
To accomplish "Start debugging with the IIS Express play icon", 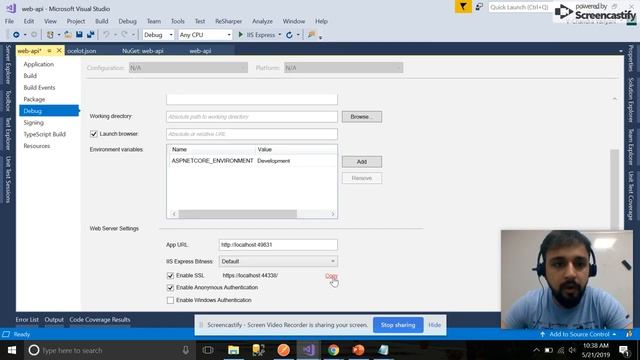I will click(240, 35).
